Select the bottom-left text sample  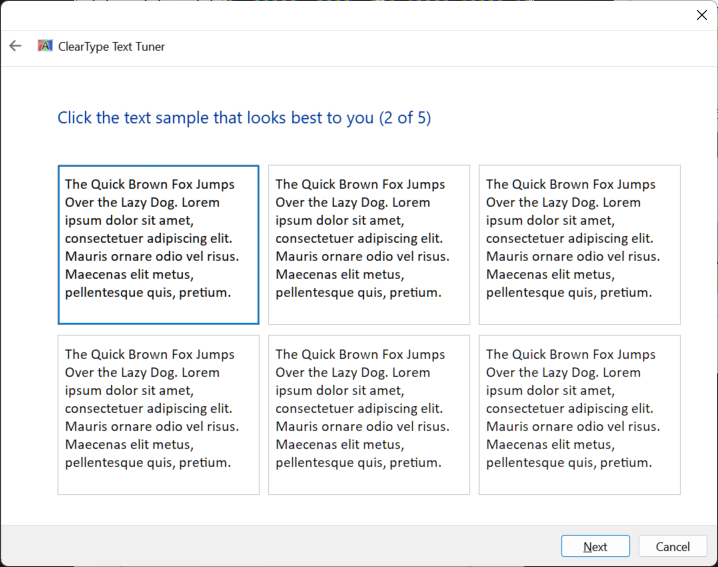[x=158, y=414]
